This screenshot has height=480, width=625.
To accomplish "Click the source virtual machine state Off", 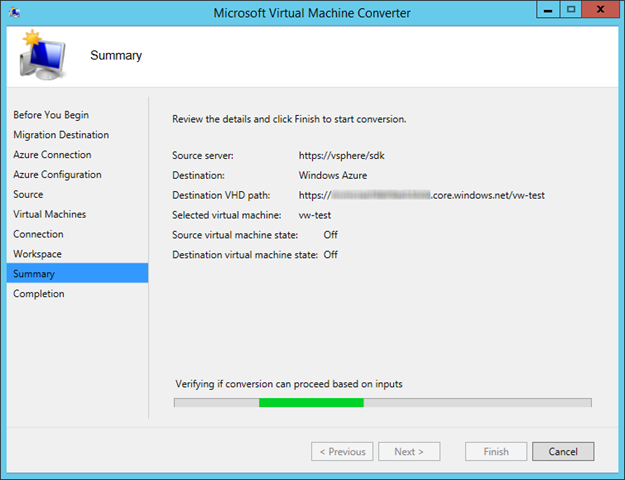I will point(330,235).
